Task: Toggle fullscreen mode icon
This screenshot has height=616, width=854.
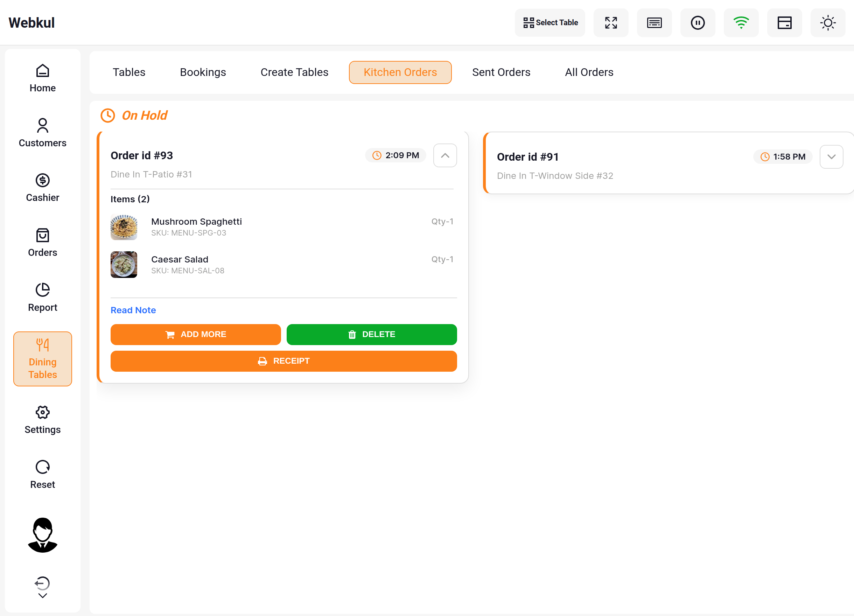Action: [611, 23]
